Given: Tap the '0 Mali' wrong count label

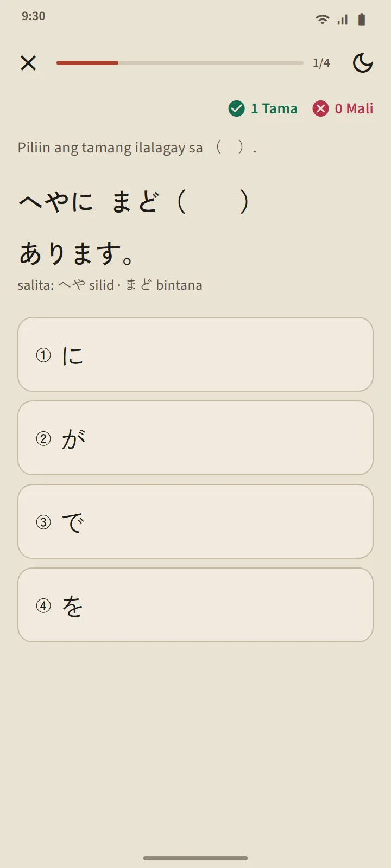Looking at the screenshot, I should coord(354,108).
